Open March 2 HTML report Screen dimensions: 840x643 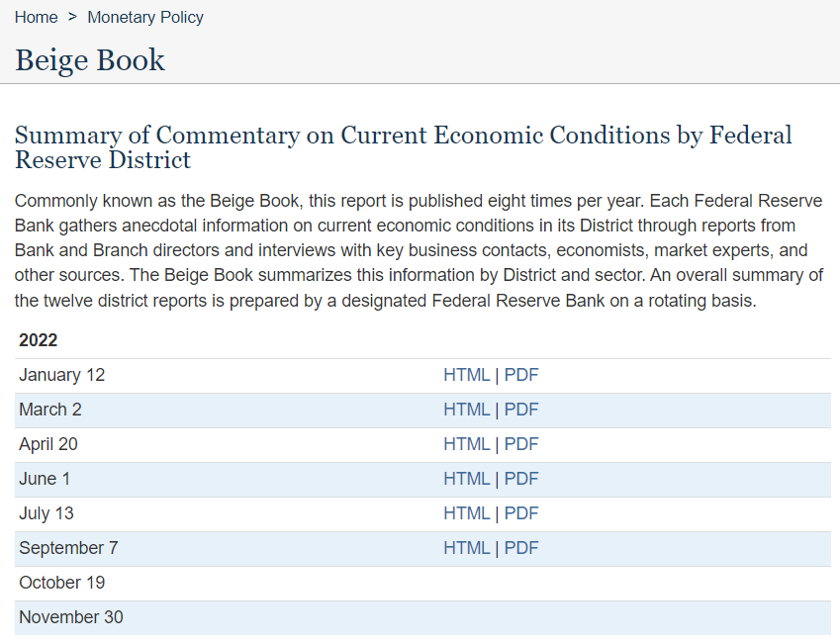tap(466, 410)
